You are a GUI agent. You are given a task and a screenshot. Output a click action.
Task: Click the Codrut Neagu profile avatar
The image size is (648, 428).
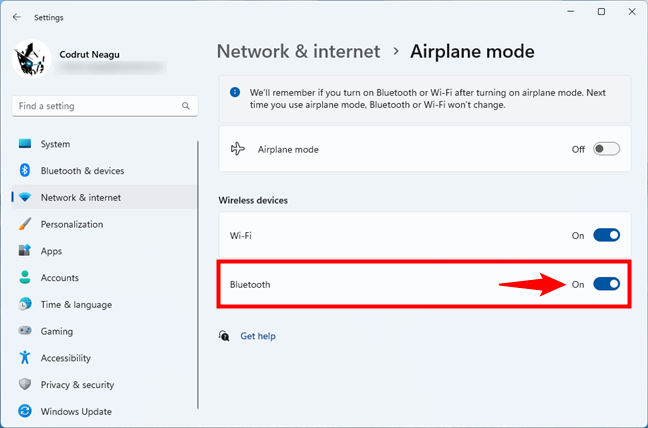point(31,59)
